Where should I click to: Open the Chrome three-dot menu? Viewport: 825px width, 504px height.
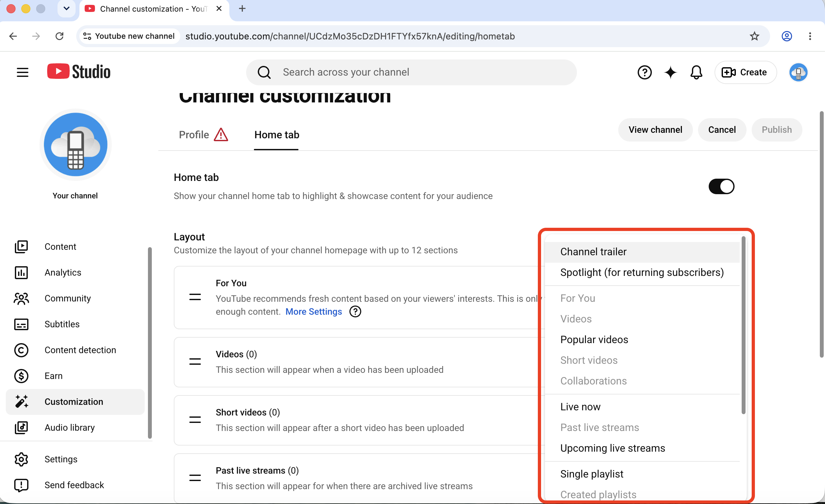tap(810, 36)
